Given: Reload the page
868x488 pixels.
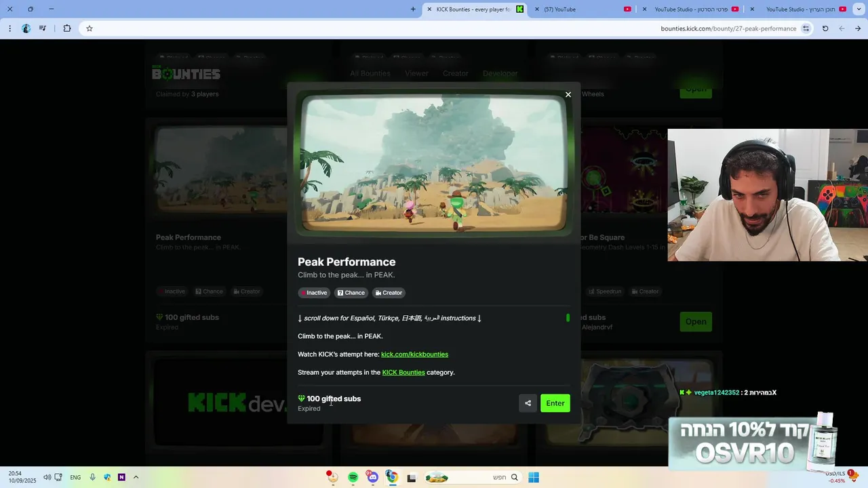Looking at the screenshot, I should click(825, 28).
